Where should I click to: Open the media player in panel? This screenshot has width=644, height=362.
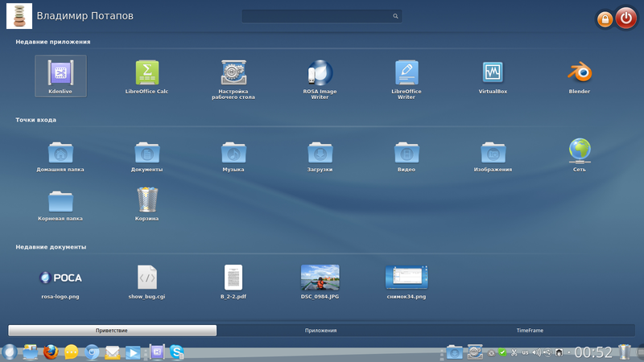pos(133,352)
